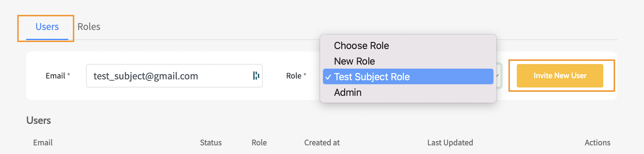The width and height of the screenshot is (644, 154).
Task: Switch to the Users tab
Action: tap(47, 27)
